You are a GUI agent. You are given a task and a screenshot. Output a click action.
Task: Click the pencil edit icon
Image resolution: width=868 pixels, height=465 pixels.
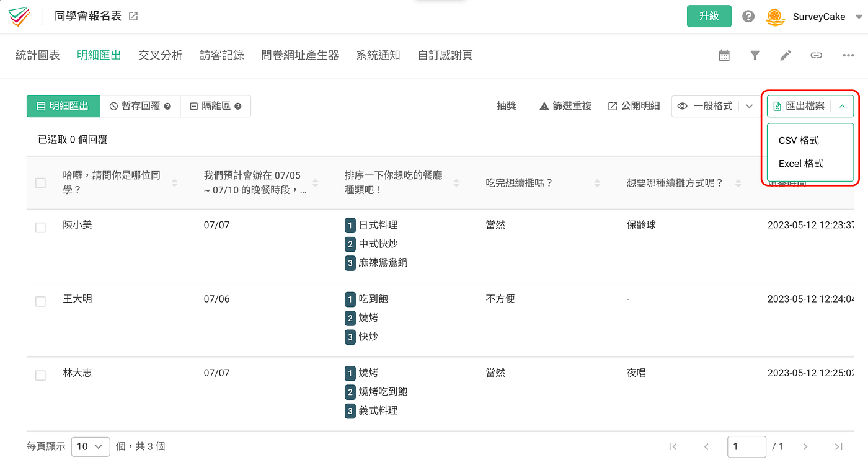point(786,56)
